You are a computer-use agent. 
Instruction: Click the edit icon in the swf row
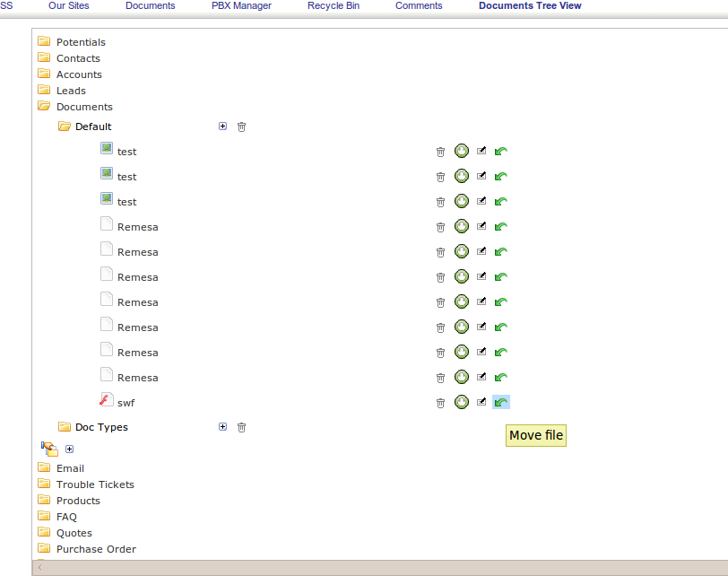481,402
